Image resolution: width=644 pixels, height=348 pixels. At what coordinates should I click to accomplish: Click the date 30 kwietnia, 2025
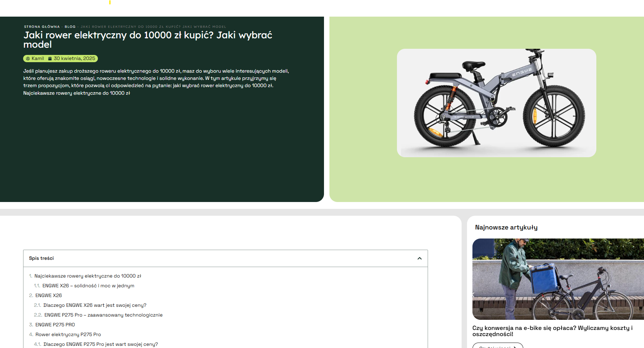click(x=74, y=59)
